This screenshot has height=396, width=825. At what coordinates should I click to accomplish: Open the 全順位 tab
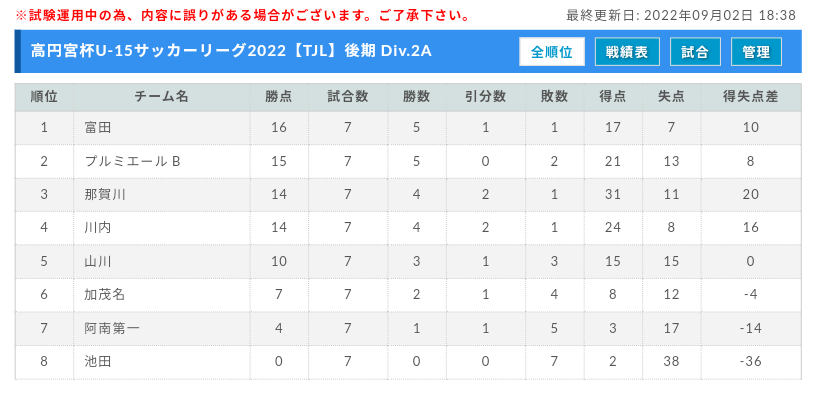click(551, 52)
